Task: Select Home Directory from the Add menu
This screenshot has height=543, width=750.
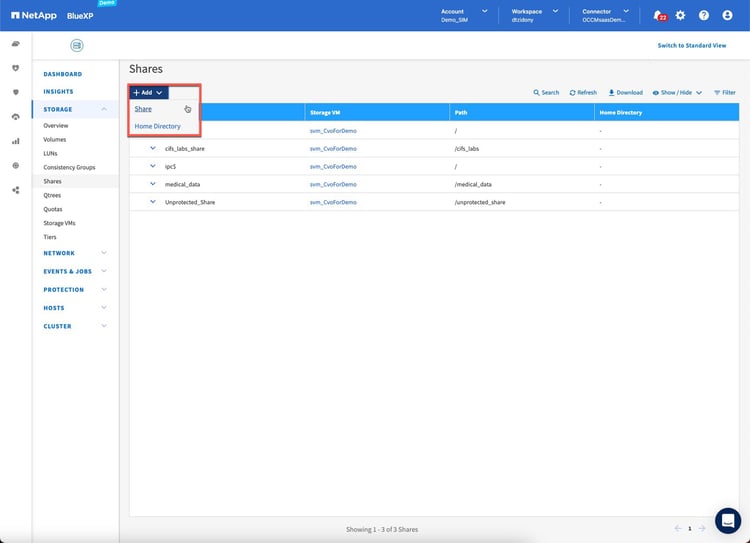Action: (158, 126)
